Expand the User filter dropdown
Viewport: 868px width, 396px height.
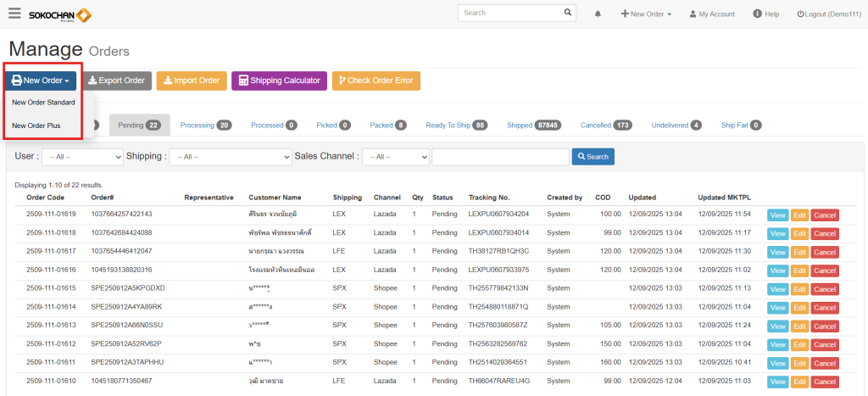coord(82,157)
